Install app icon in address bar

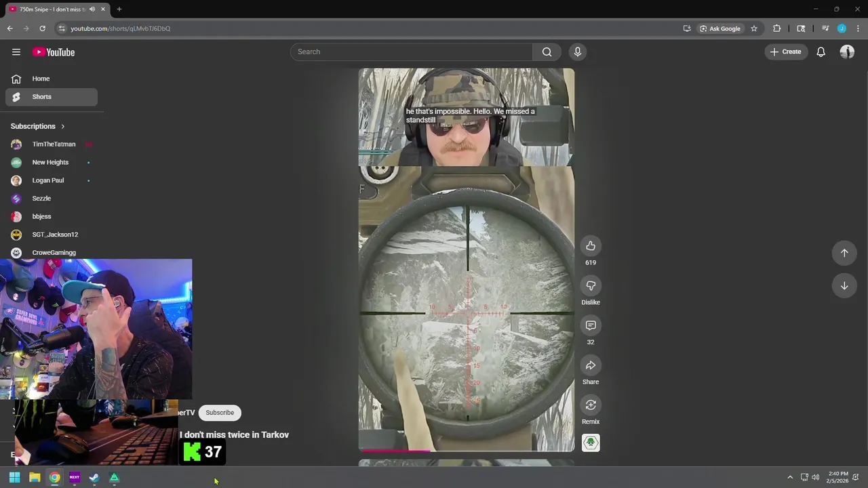(687, 28)
